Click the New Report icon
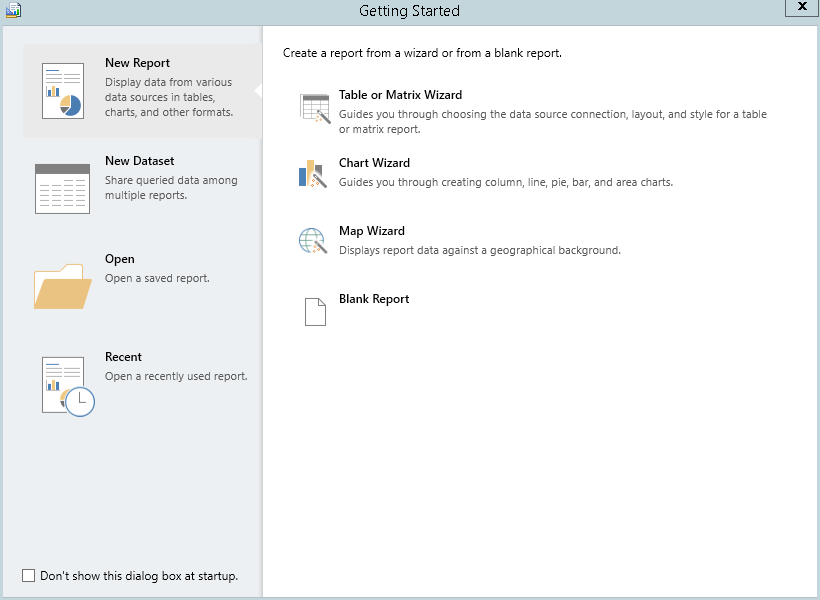820x600 pixels. [62, 91]
